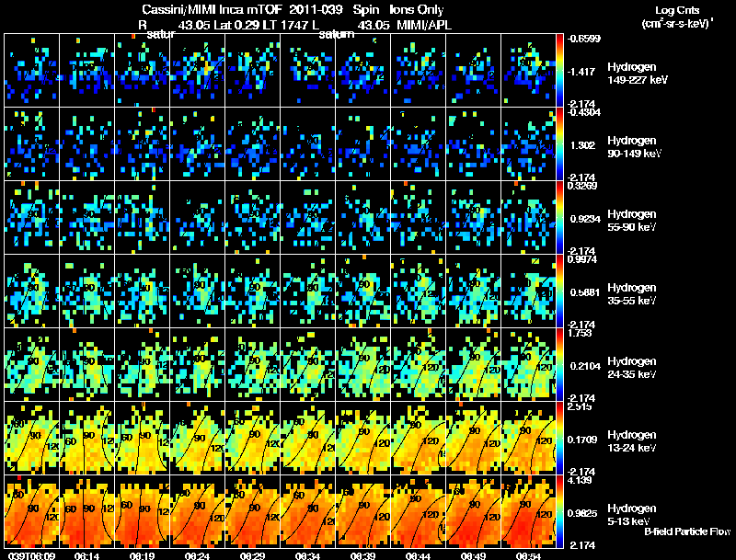Click the 0.1709 color scale value
The image size is (736, 560).
(x=582, y=440)
